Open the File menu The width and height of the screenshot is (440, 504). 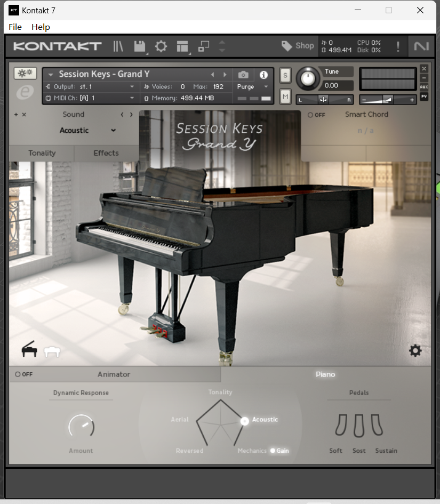pyautogui.click(x=15, y=27)
